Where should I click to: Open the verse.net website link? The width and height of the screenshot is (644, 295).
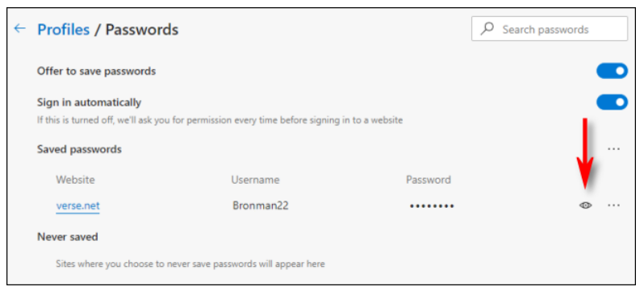(77, 206)
